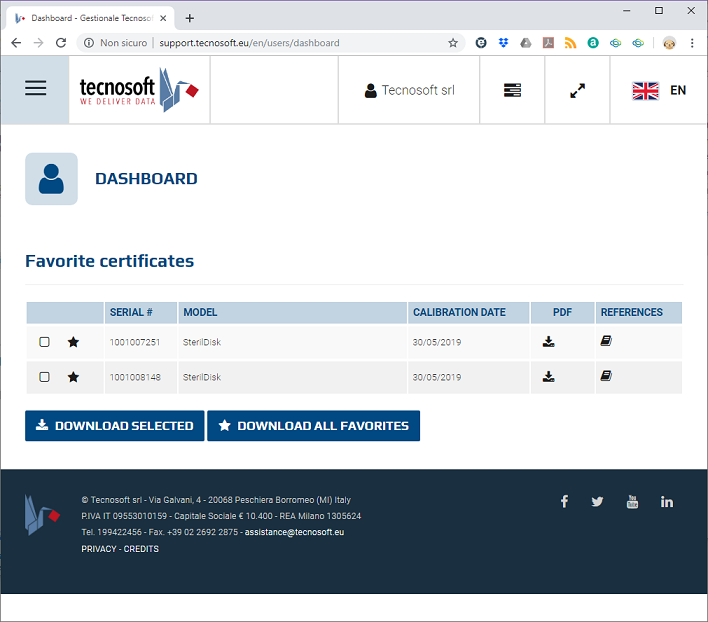
Task: Open the Twitter link in the footer
Action: click(x=597, y=501)
